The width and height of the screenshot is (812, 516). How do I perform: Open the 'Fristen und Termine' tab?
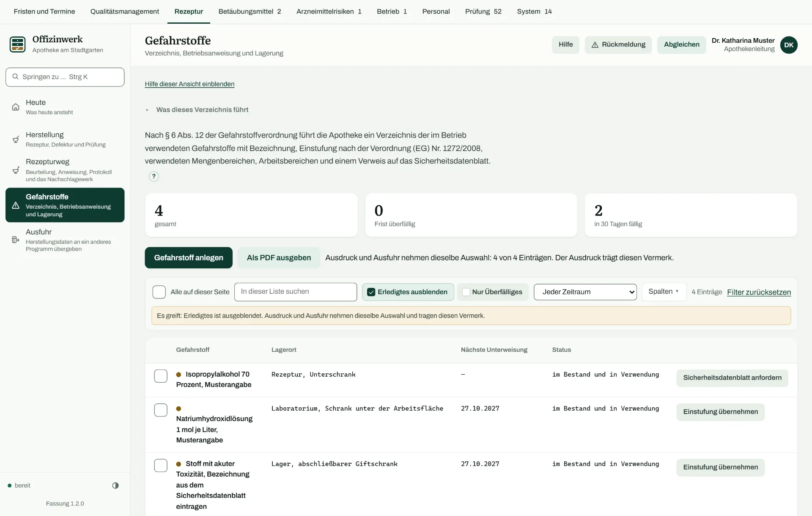[x=44, y=11]
